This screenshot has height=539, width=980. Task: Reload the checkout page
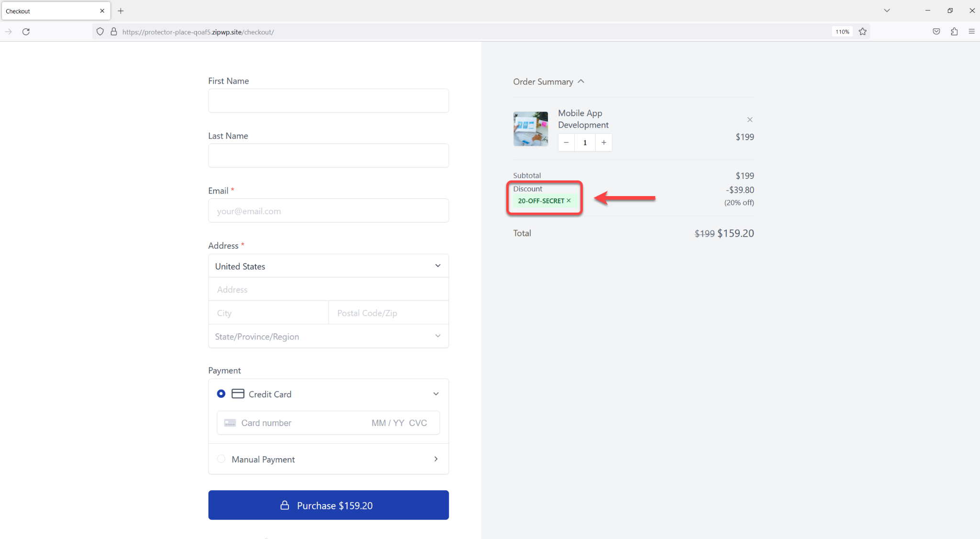coord(26,32)
